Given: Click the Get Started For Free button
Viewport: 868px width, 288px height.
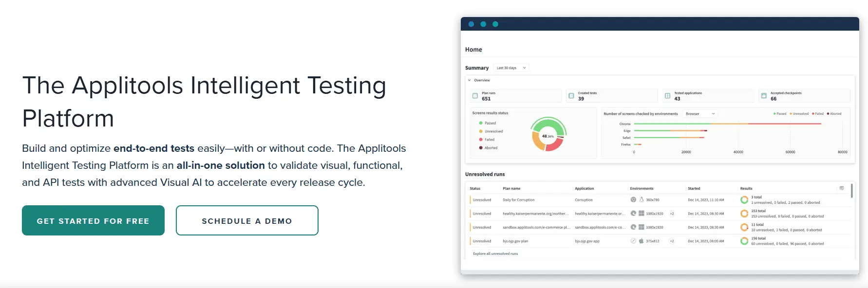Looking at the screenshot, I should [93, 220].
